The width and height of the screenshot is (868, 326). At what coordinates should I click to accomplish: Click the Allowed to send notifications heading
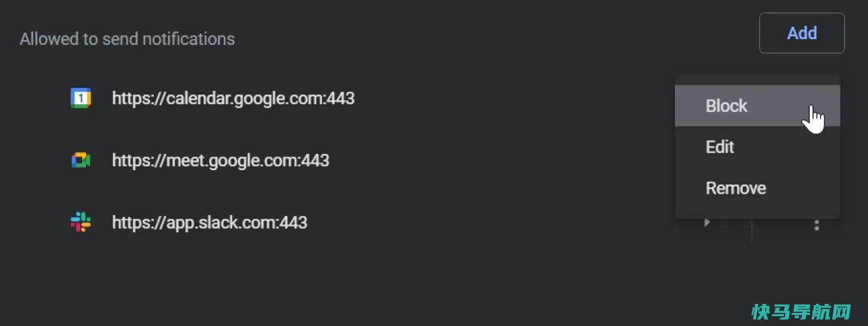coord(127,39)
